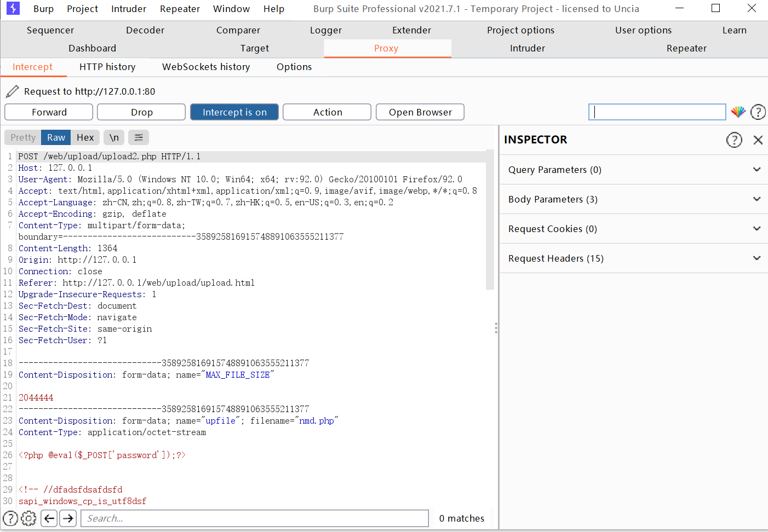Open the message editor hamburger menu

pos(139,137)
